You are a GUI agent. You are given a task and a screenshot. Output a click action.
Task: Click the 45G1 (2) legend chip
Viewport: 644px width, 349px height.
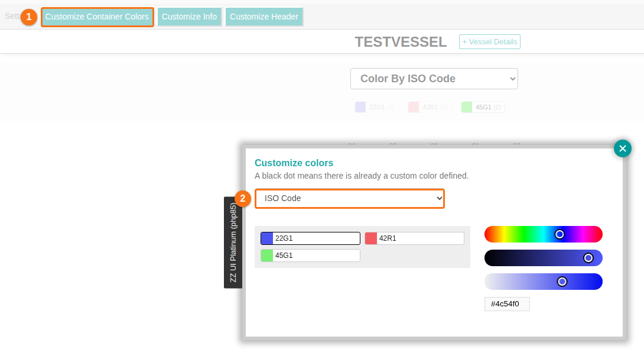pyautogui.click(x=483, y=107)
